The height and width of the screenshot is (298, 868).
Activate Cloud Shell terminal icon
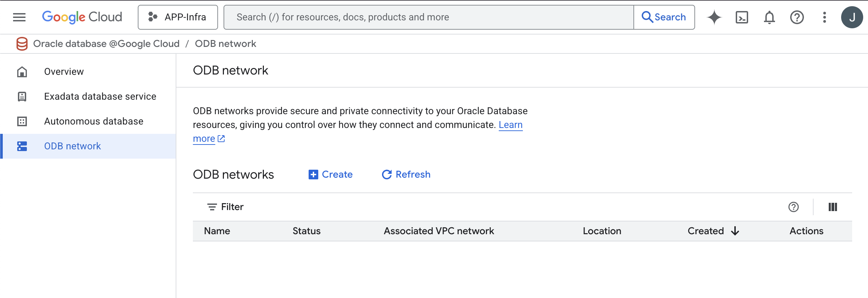click(742, 17)
